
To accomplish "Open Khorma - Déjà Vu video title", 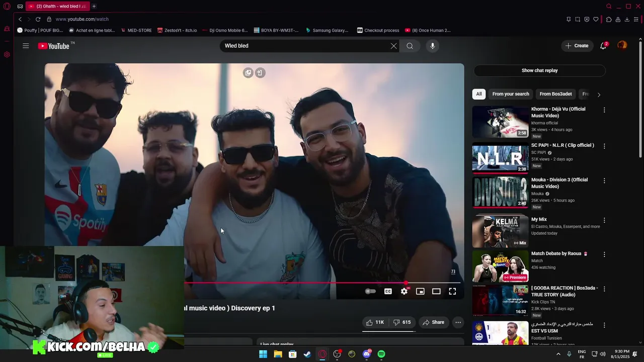I will (558, 112).
